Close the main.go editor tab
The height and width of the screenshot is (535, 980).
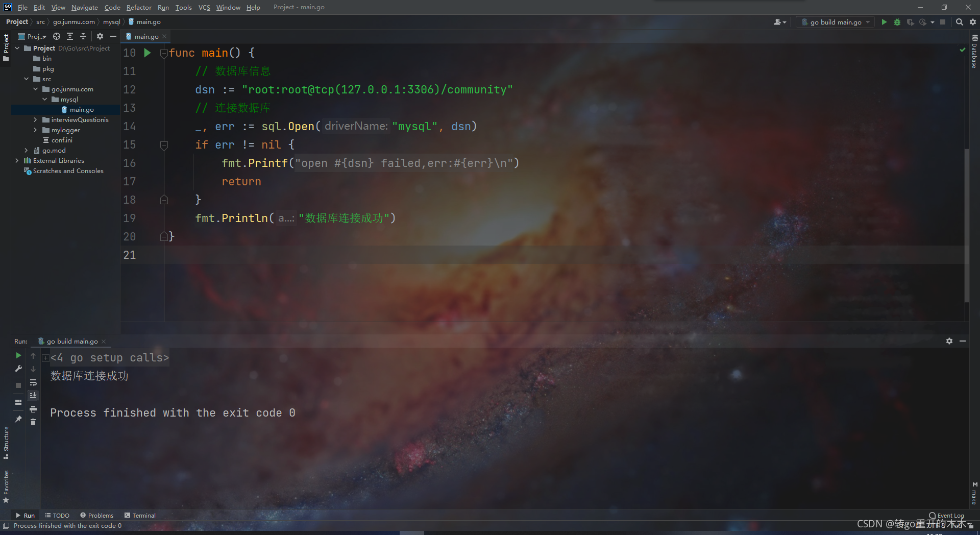[x=164, y=36]
